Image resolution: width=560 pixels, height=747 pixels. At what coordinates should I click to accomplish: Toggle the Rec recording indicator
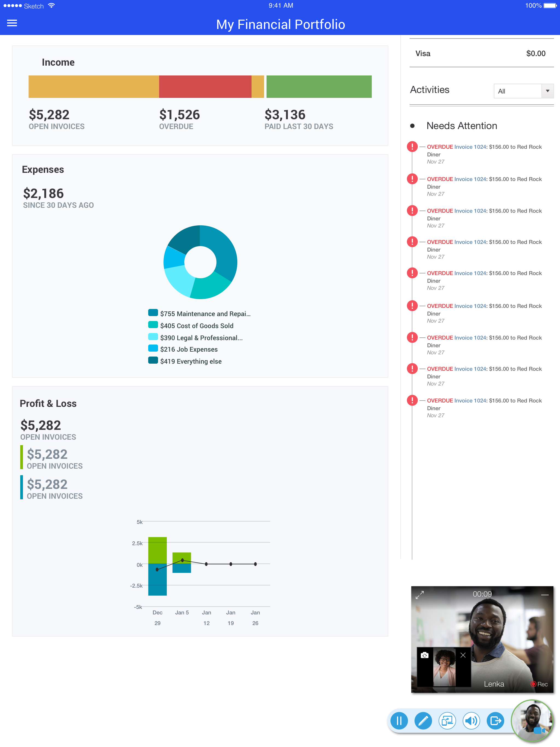coord(539,684)
